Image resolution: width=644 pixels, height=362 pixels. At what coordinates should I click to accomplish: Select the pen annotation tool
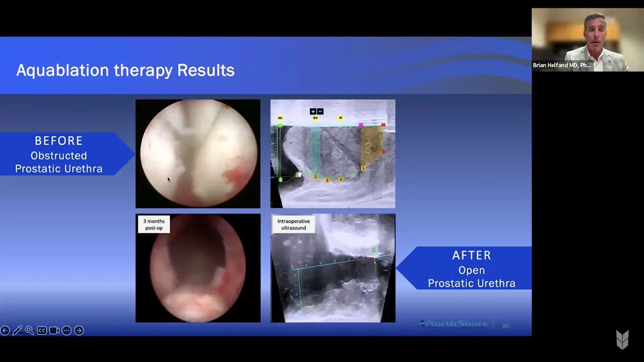17,330
